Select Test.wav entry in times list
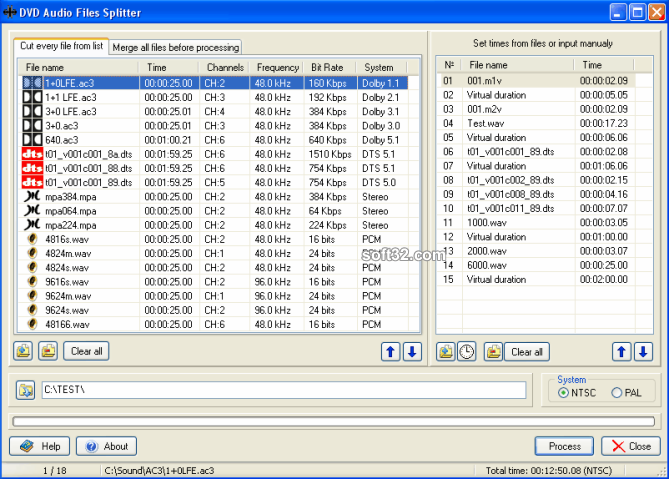Image resolution: width=669 pixels, height=479 pixels. (486, 123)
